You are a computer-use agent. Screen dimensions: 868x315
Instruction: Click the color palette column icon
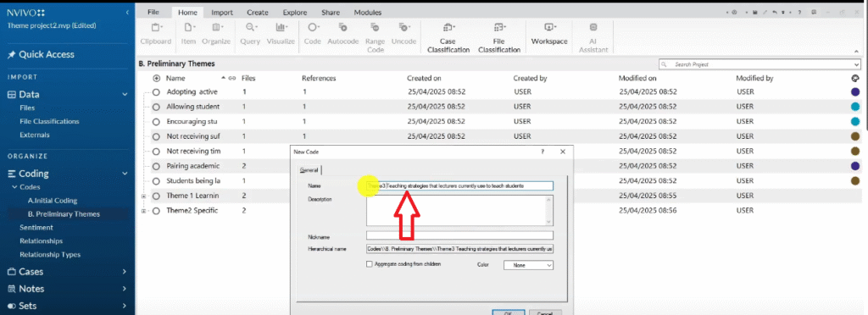[855, 79]
